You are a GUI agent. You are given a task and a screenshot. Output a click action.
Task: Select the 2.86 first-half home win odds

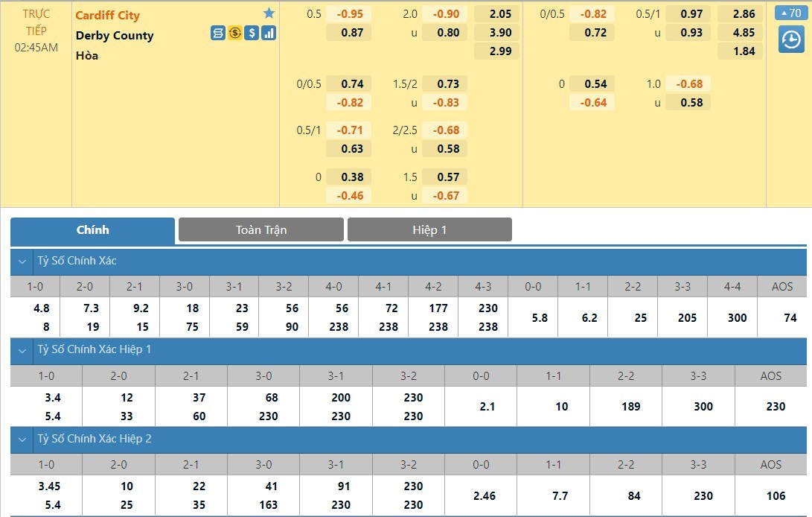pos(741,14)
